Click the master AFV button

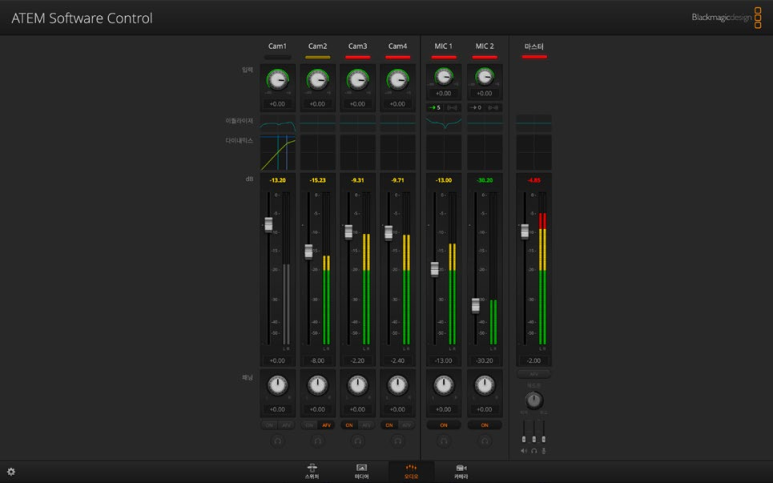[533, 374]
